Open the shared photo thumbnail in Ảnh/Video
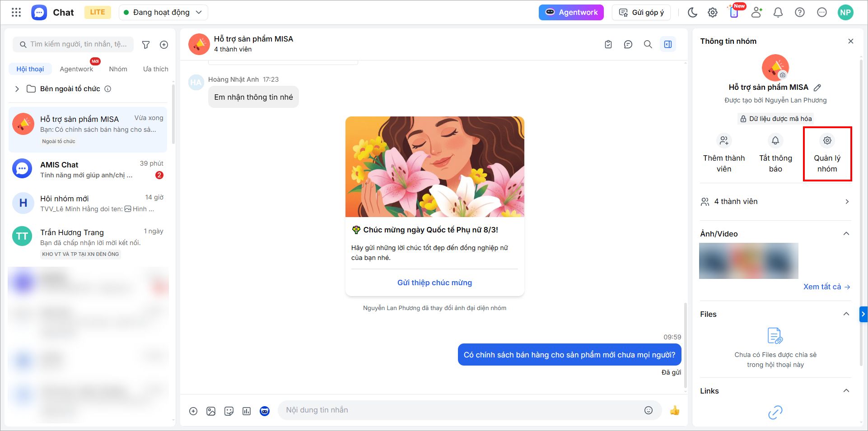The width and height of the screenshot is (868, 431). (749, 261)
